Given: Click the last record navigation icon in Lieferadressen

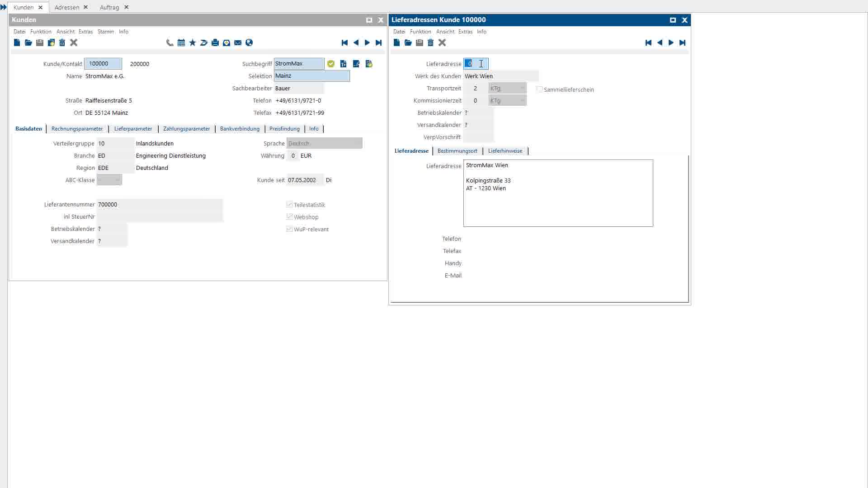Looking at the screenshot, I should tap(682, 42).
